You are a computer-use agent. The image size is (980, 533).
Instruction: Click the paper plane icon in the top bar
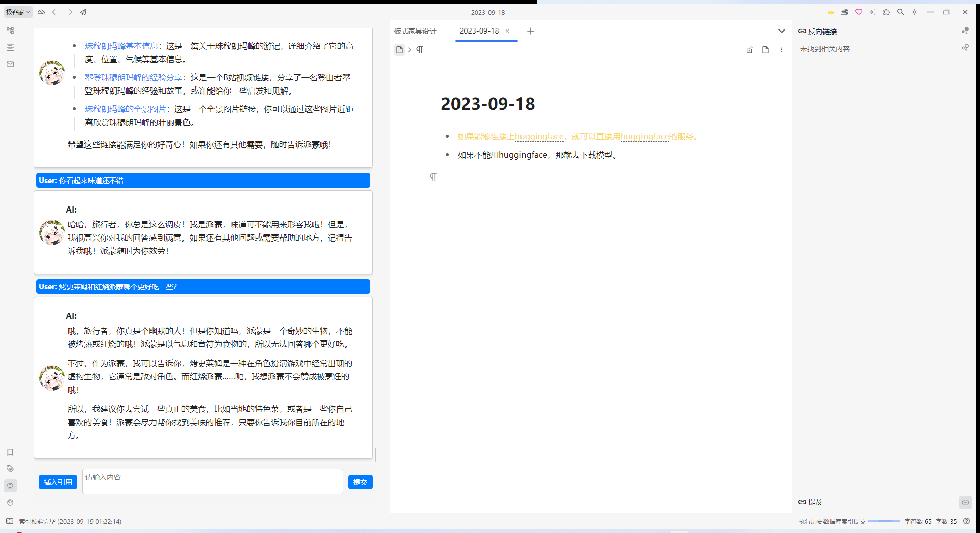[x=83, y=12]
